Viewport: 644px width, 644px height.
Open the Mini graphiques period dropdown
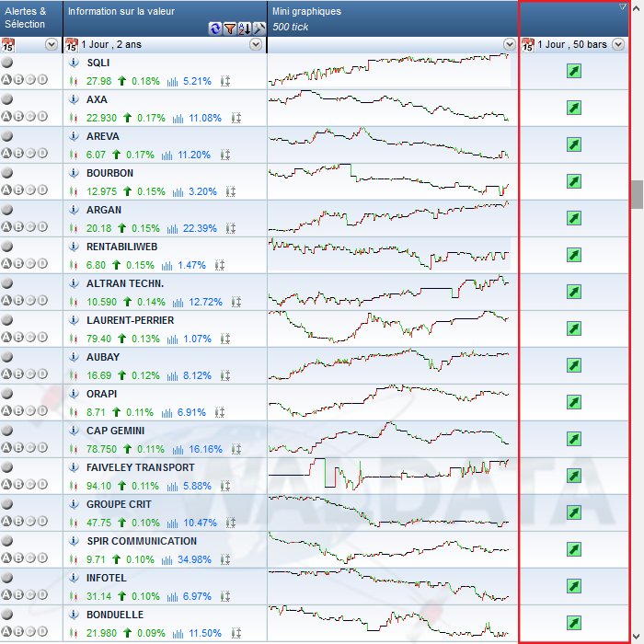pos(510,44)
